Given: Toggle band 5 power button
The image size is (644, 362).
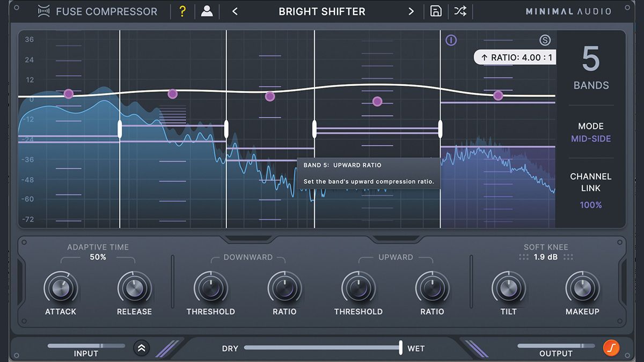Looking at the screenshot, I should click(x=451, y=40).
